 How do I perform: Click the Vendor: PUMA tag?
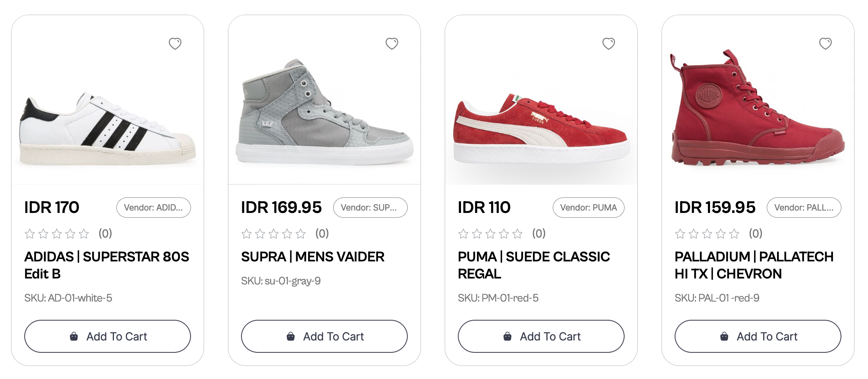click(x=588, y=207)
